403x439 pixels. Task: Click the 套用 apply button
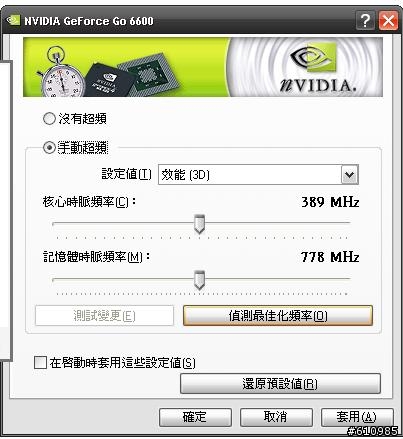click(x=357, y=417)
